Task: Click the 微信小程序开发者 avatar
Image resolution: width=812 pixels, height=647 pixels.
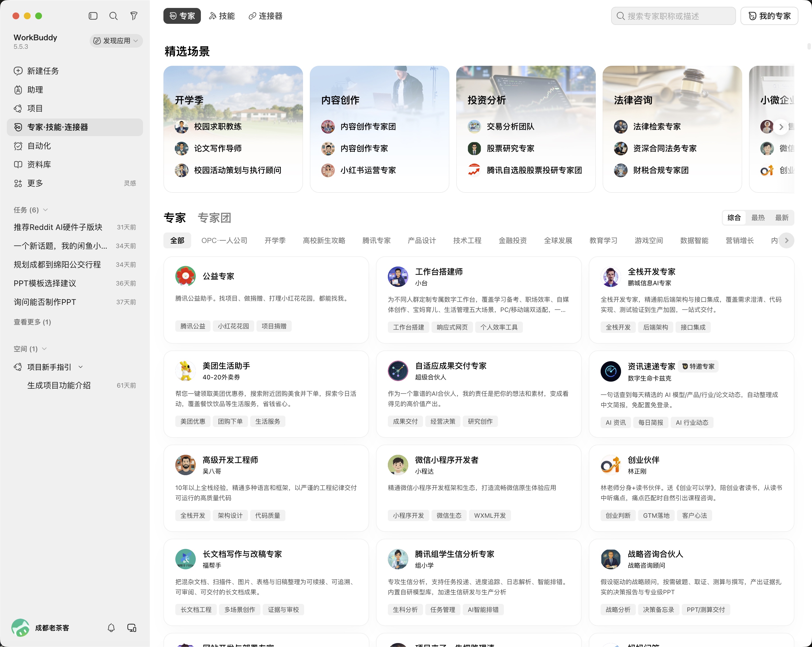Action: [398, 465]
